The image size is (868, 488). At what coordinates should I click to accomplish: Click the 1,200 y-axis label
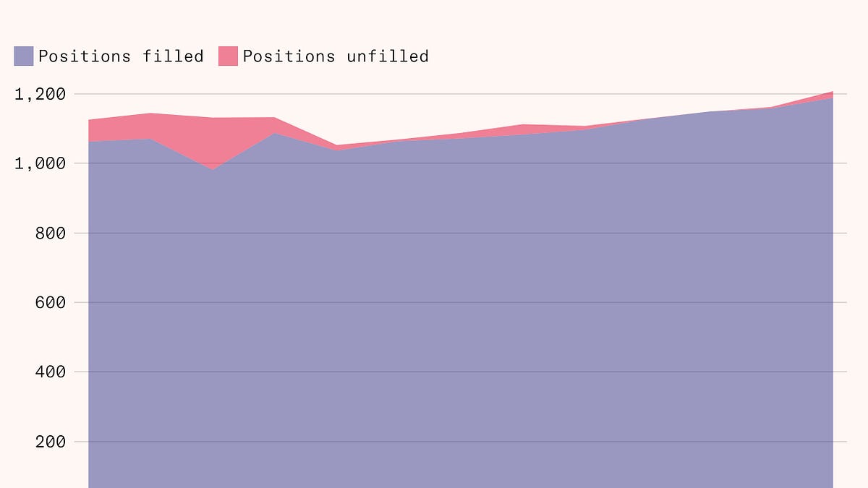pos(41,94)
